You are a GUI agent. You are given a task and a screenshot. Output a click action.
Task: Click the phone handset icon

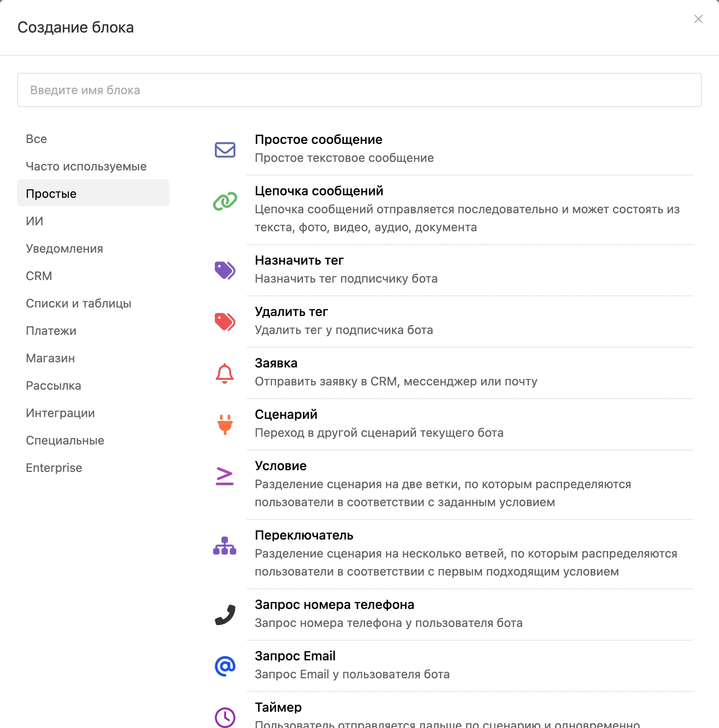coord(225,615)
